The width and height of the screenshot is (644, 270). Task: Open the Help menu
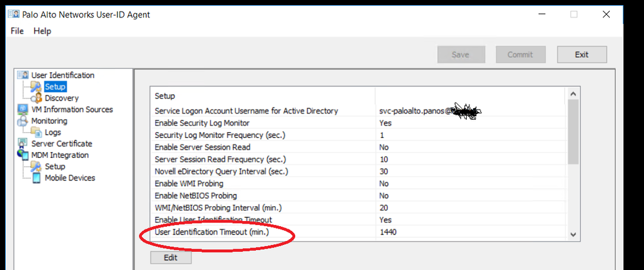(43, 31)
